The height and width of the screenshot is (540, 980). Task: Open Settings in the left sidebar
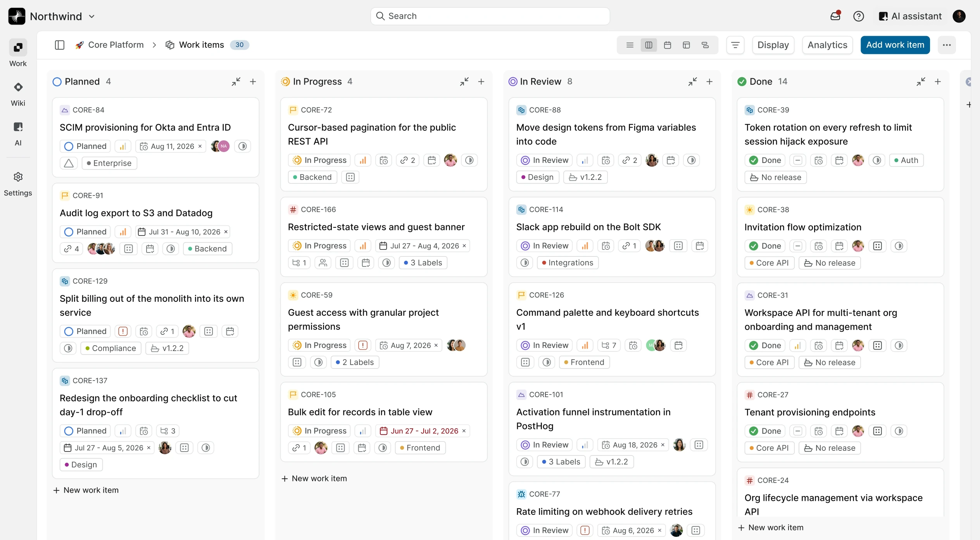[x=18, y=184]
